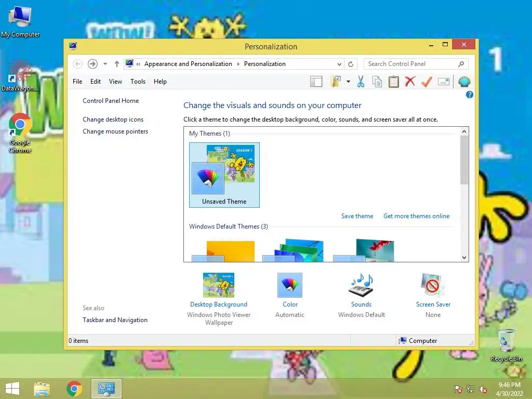Open Google Chrome desktop shortcut

20,134
